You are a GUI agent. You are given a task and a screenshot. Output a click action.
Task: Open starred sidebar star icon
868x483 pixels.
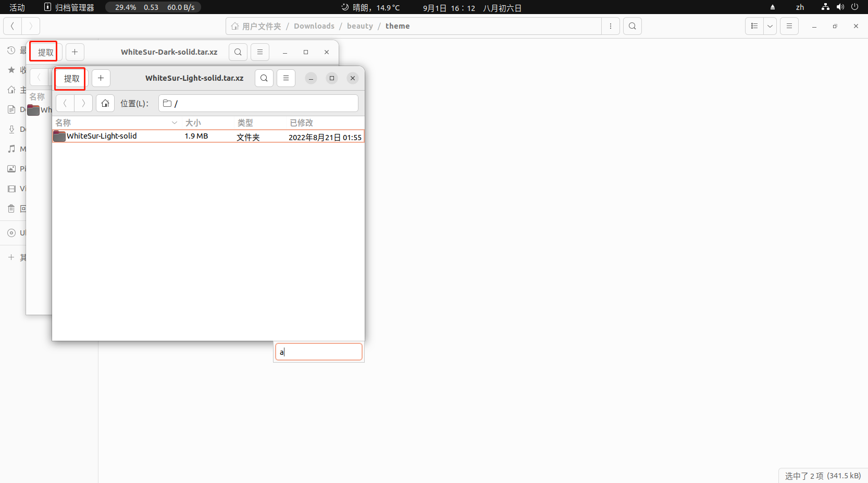11,70
